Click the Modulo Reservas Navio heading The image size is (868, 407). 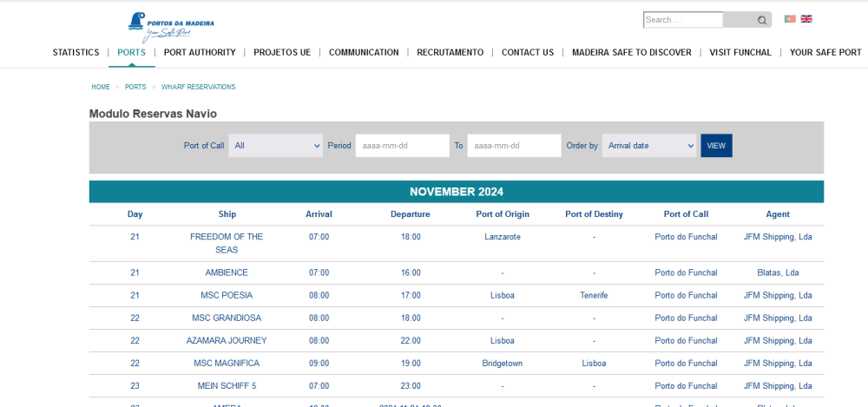click(153, 114)
